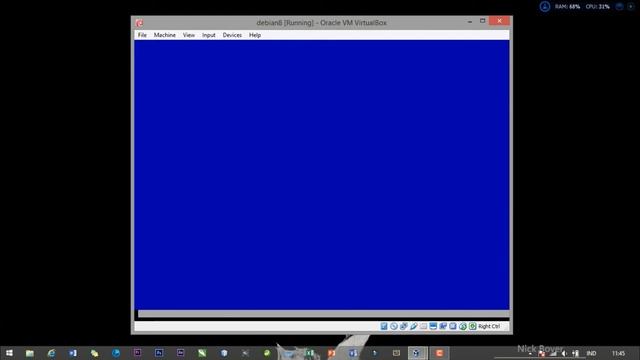Image resolution: width=640 pixels, height=360 pixels.
Task: Click the Right Ctrl host key label
Action: pyautogui.click(x=489, y=326)
